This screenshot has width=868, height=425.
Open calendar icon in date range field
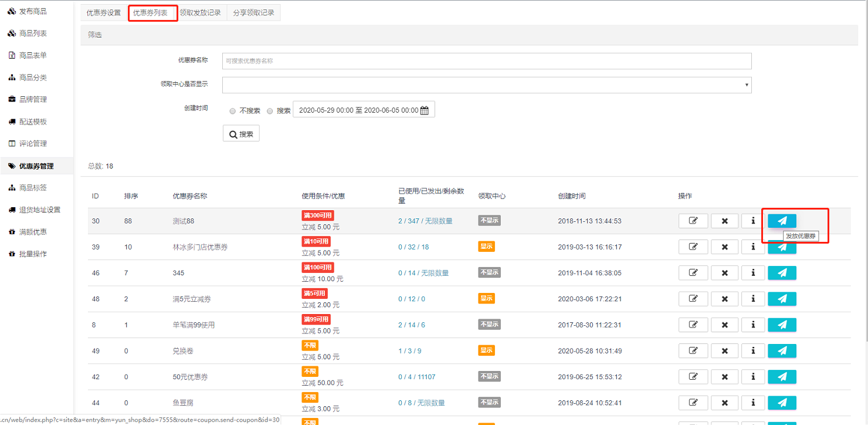tap(425, 110)
